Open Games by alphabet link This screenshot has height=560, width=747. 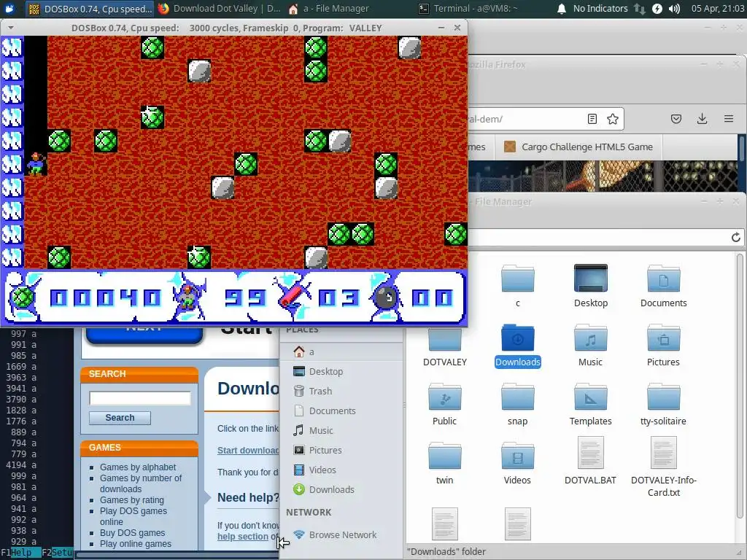tap(138, 467)
